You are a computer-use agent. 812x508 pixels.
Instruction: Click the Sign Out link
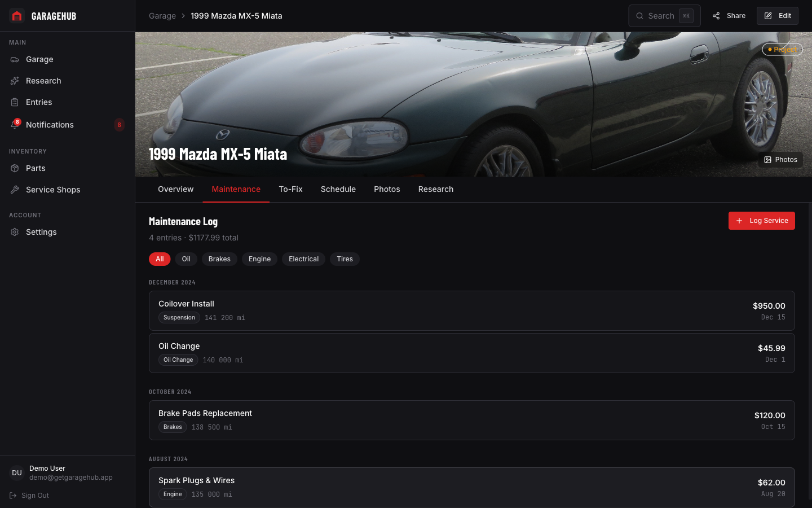29,496
